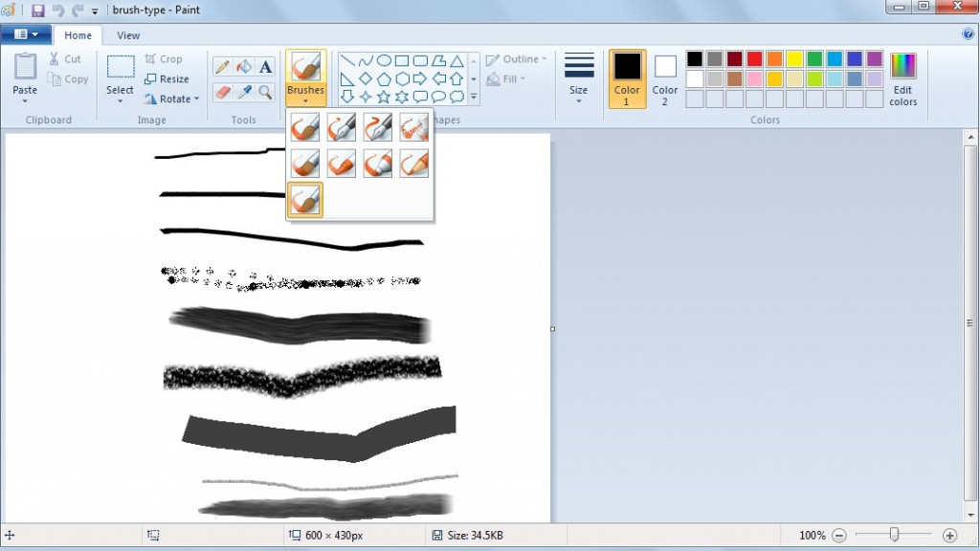Click the zoom in button on the status bar
Image resolution: width=980 pixels, height=551 pixels.
coord(952,536)
